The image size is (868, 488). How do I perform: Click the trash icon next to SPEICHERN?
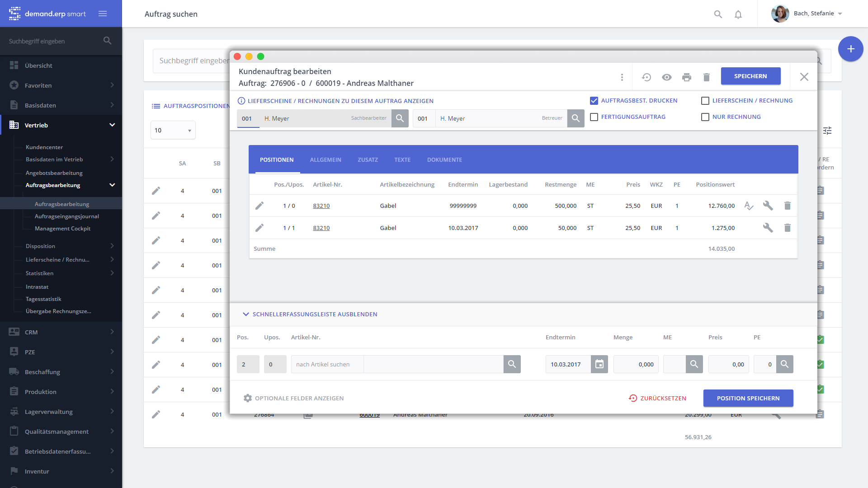click(x=706, y=77)
